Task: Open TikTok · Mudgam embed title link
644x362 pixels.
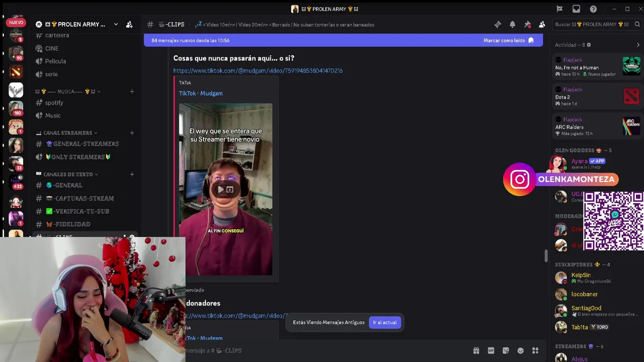Action: [x=201, y=93]
